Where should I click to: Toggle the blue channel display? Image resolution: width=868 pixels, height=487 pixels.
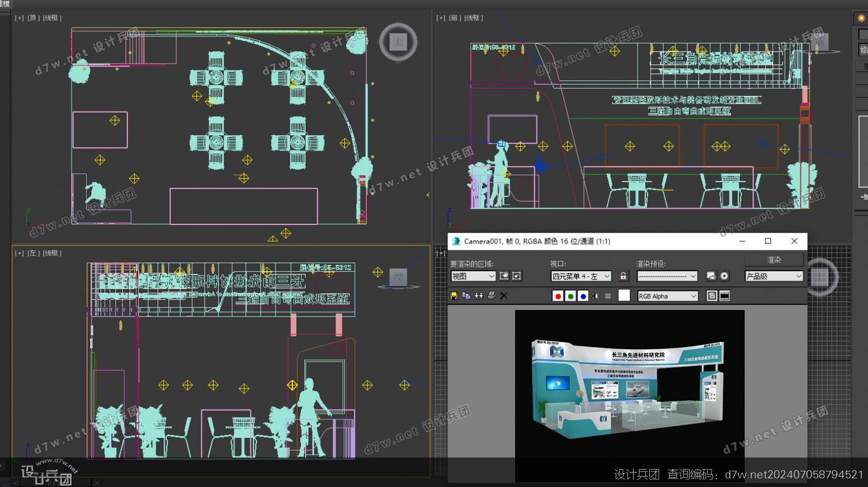coord(583,296)
